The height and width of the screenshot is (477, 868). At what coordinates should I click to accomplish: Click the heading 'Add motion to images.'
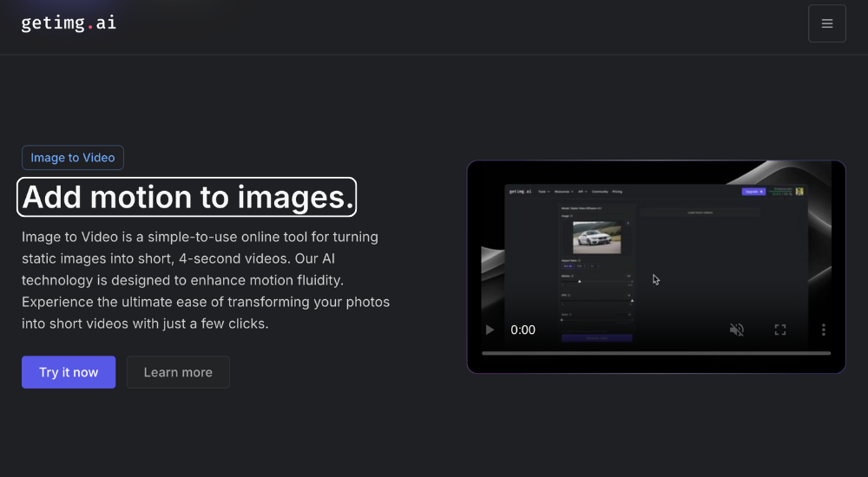187,197
